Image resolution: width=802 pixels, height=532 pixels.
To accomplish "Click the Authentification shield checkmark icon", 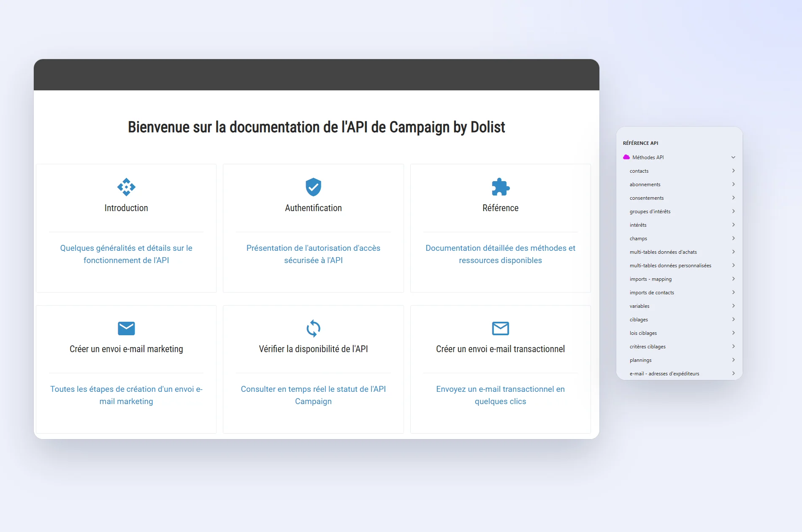I will click(x=313, y=187).
